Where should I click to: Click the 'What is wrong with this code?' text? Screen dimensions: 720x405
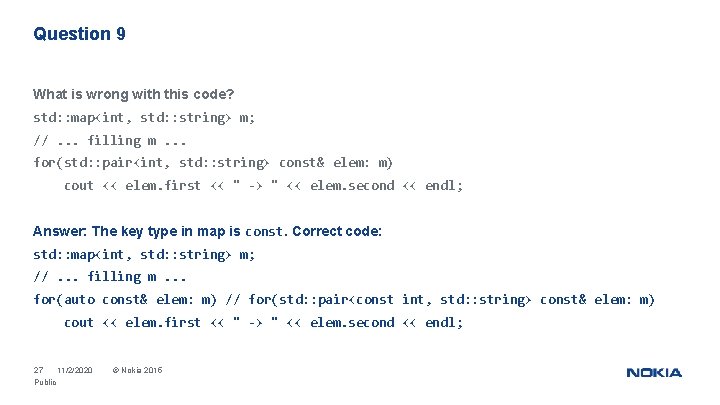[x=134, y=94]
